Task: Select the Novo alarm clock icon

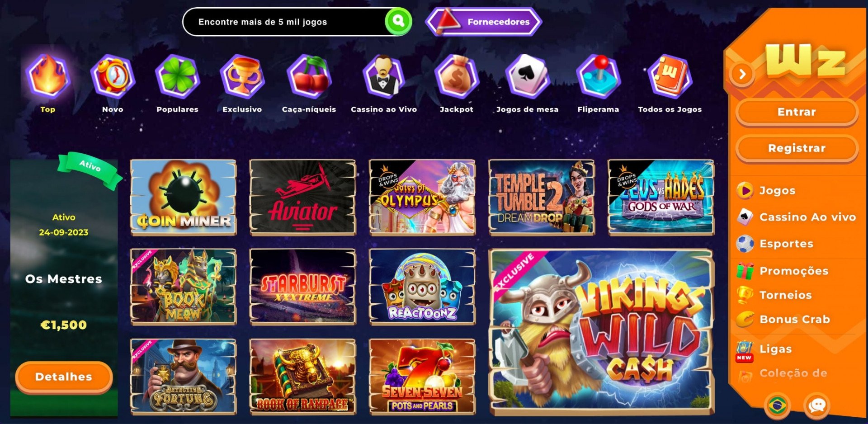Action: click(x=113, y=76)
